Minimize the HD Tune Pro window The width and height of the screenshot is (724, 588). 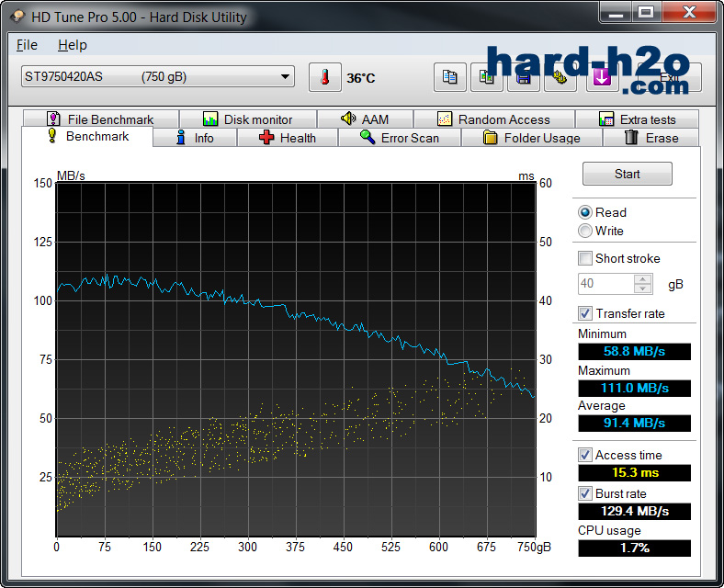(616, 12)
